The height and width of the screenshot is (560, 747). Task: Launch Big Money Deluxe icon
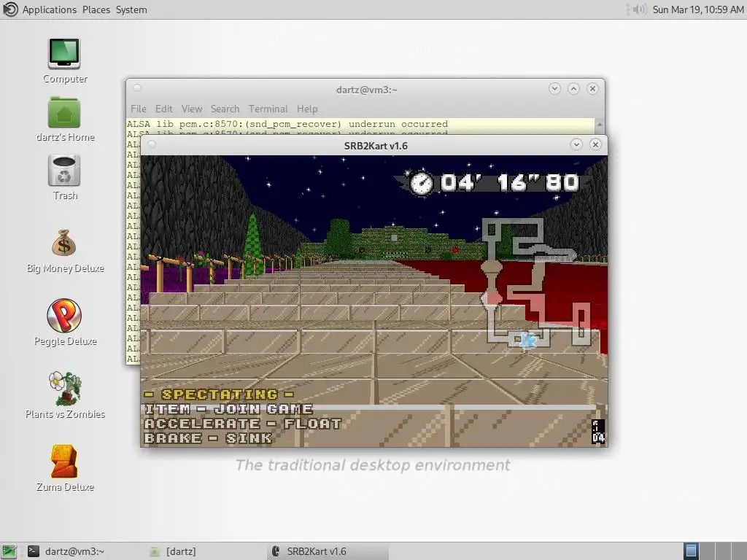(x=64, y=244)
